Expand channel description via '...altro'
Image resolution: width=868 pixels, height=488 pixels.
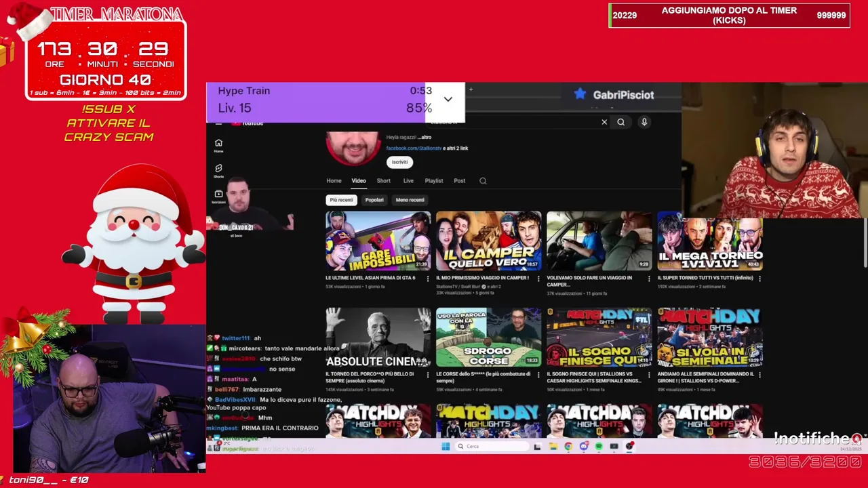click(x=424, y=138)
